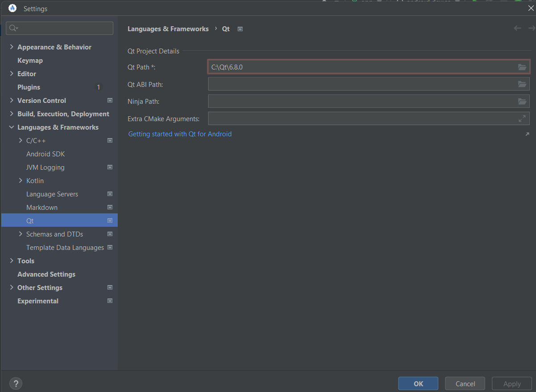The image size is (536, 392).
Task: Expand the Extra CMake Arguments field
Action: [x=522, y=119]
